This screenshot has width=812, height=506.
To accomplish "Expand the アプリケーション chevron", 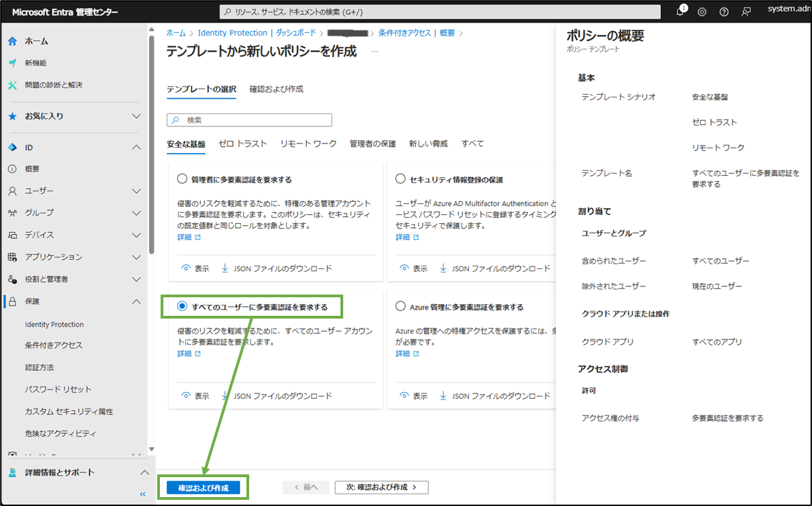I will pyautogui.click(x=136, y=257).
